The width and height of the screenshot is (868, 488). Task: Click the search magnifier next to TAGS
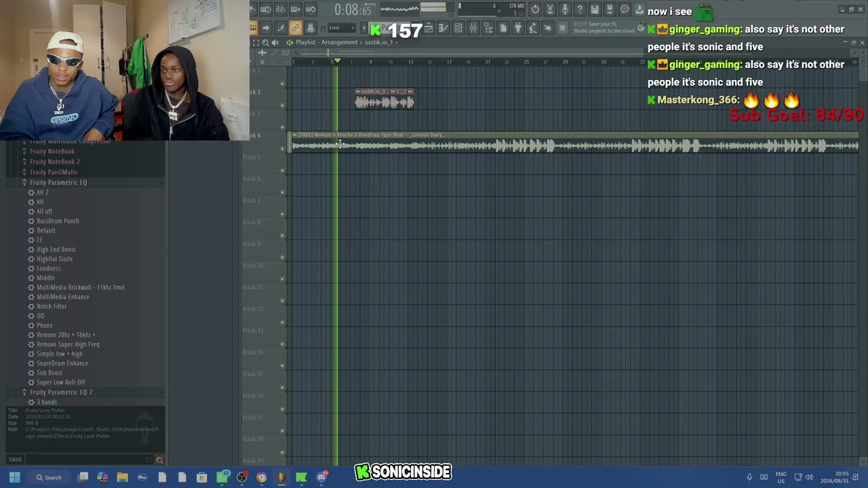159,460
